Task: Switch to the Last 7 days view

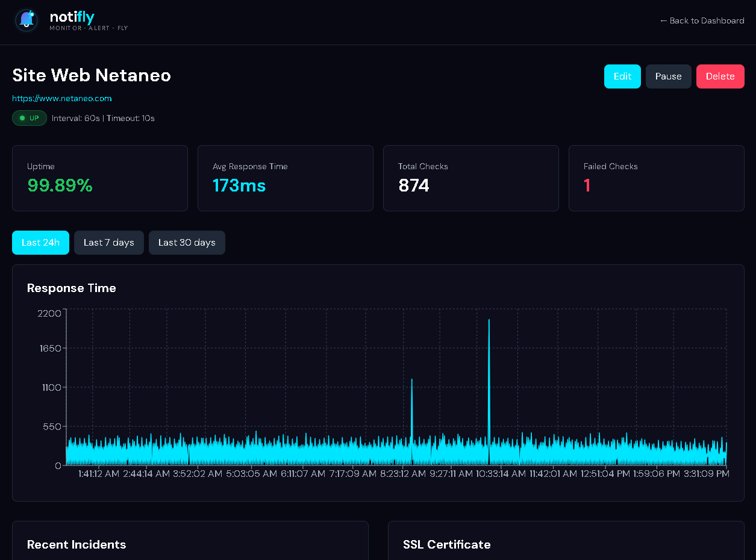Action: tap(108, 242)
